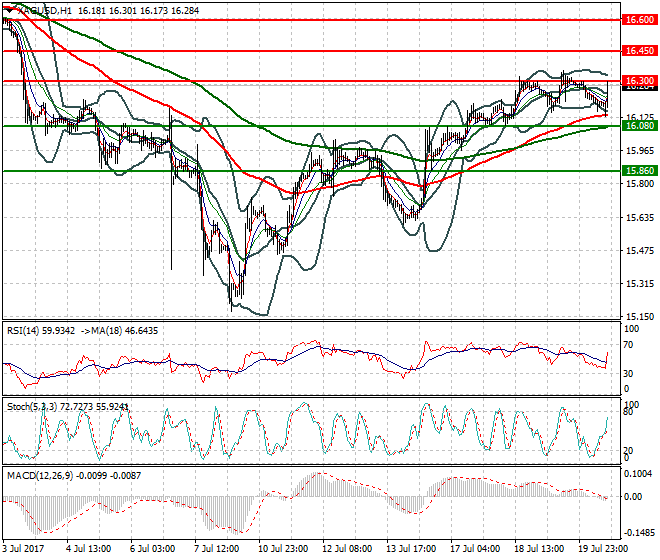
Task: Click the 16.080 green support price label
Action: [x=639, y=126]
